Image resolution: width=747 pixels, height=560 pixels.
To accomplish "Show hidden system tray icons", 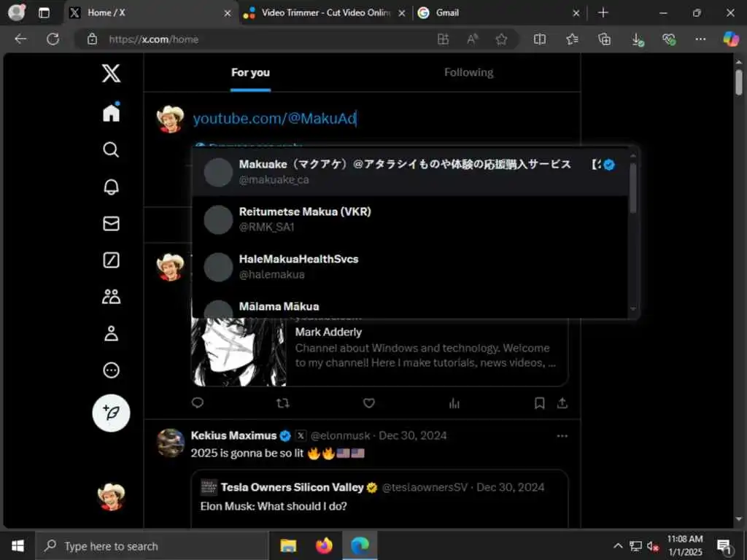I will click(618, 546).
